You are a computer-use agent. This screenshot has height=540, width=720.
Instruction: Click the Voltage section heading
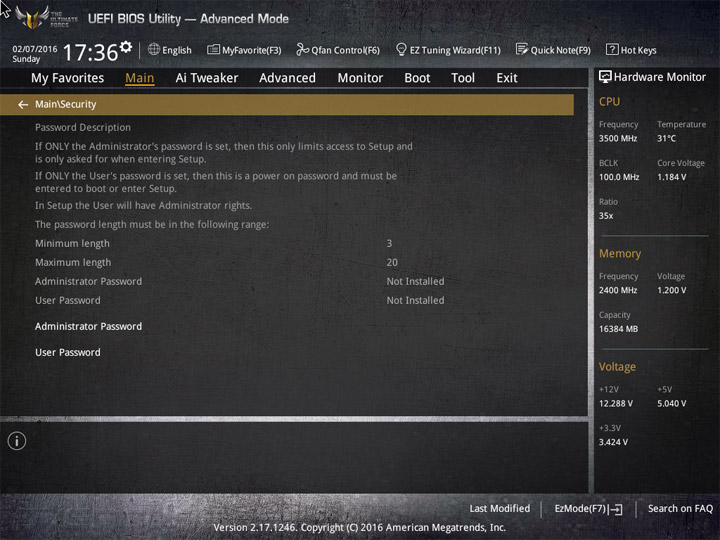[617, 367]
